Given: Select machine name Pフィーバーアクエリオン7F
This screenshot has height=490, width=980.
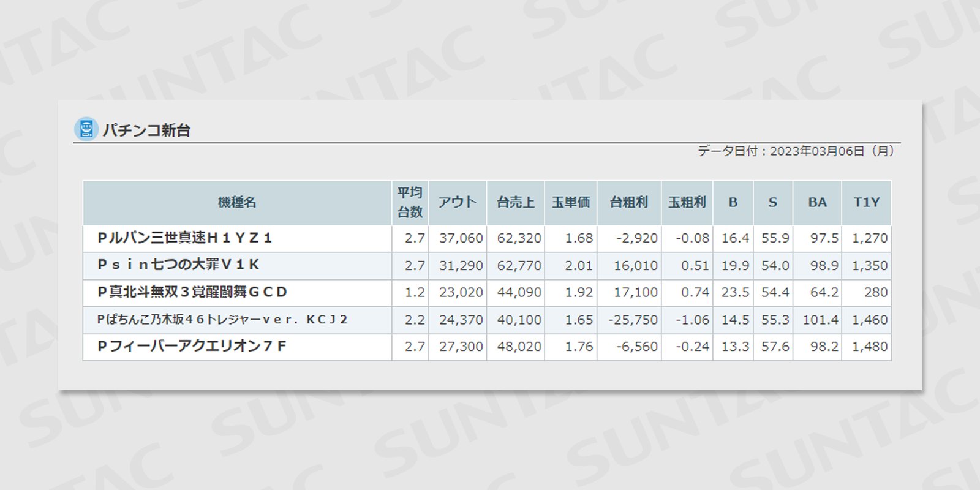Looking at the screenshot, I should point(192,346).
